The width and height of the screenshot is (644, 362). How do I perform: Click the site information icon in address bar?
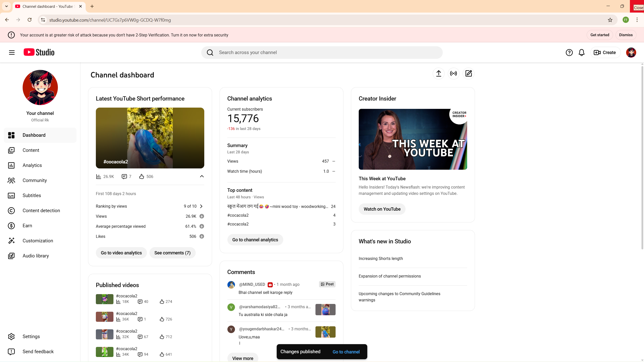coord(43,20)
